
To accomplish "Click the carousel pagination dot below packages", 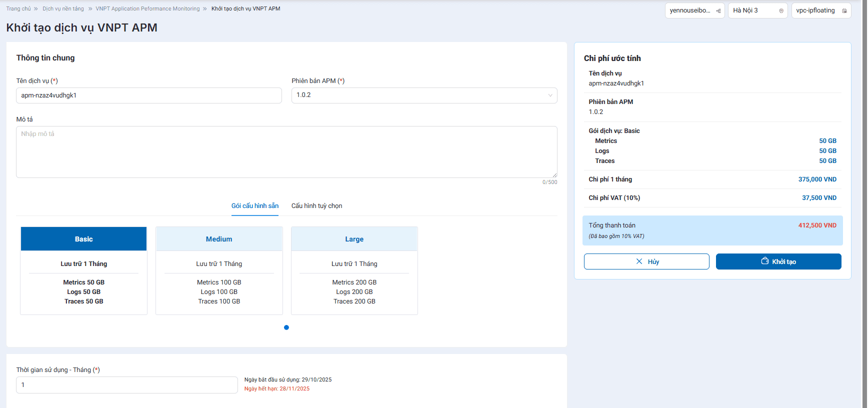I will tap(286, 327).
